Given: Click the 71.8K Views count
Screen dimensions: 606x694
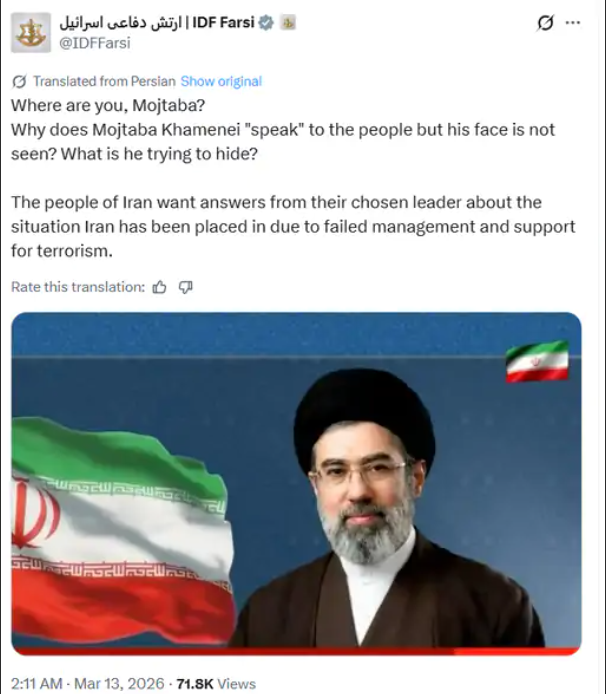Looking at the screenshot, I should pyautogui.click(x=216, y=684).
